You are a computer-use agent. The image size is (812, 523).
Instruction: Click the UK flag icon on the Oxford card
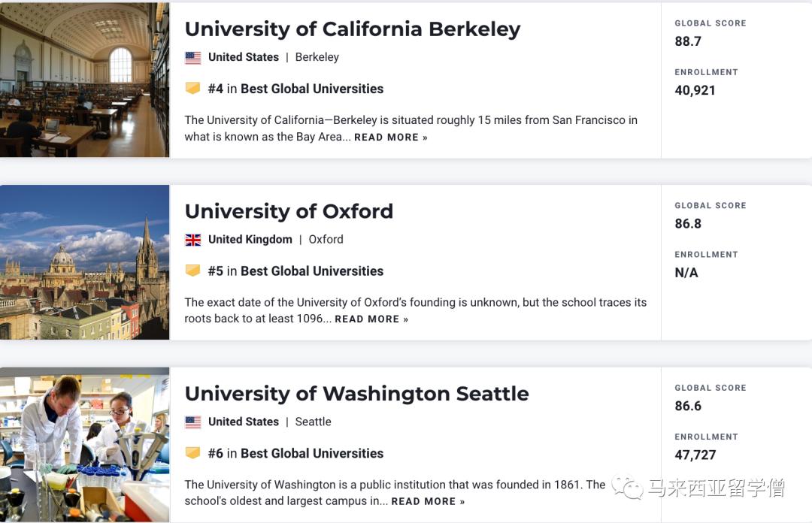[193, 239]
